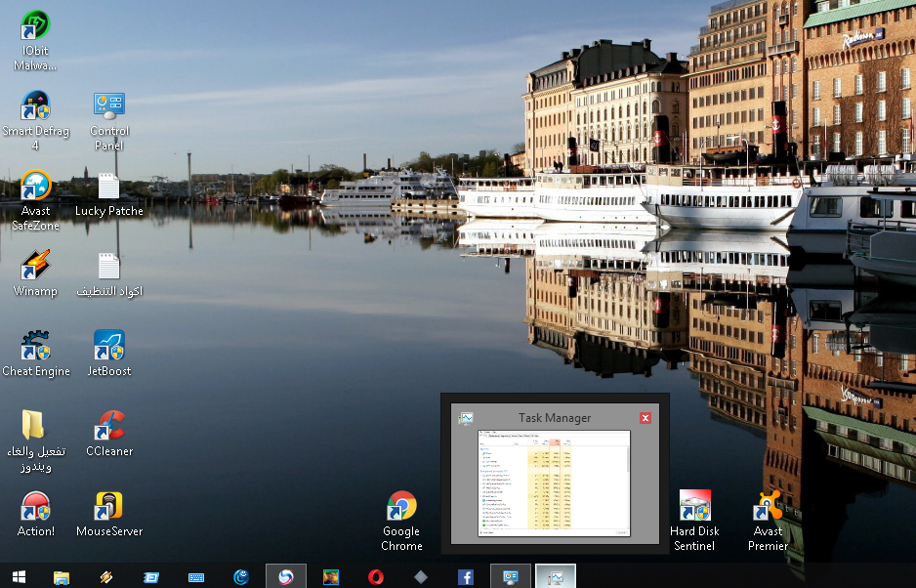
Task: Open the Smart Defrag 4 shortcut
Action: pos(36,106)
